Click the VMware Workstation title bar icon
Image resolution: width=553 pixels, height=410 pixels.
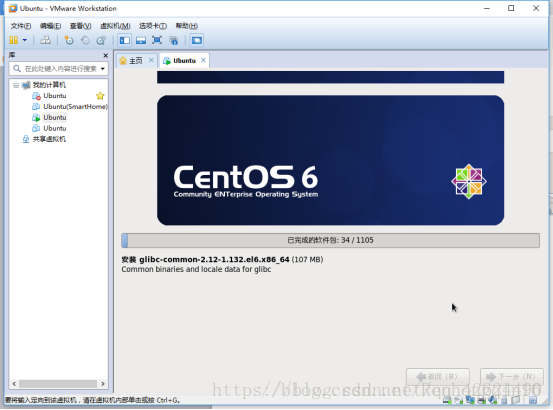(x=13, y=8)
